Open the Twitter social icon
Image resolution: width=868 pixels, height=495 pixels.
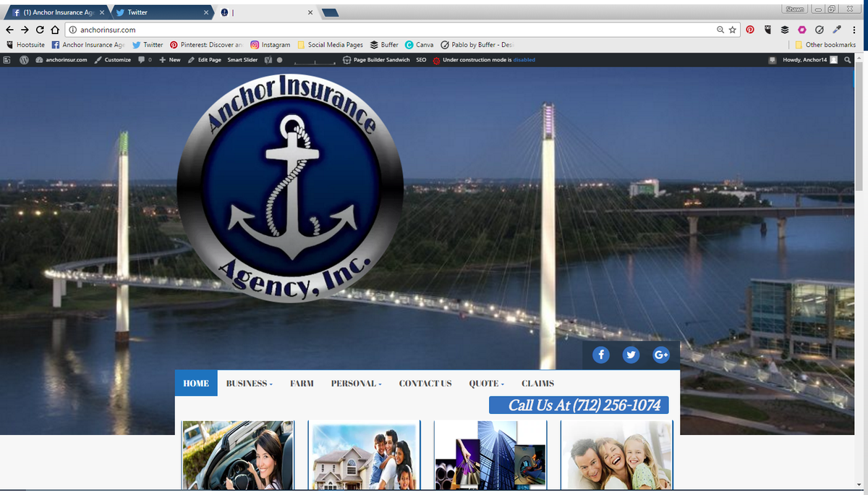click(x=631, y=355)
